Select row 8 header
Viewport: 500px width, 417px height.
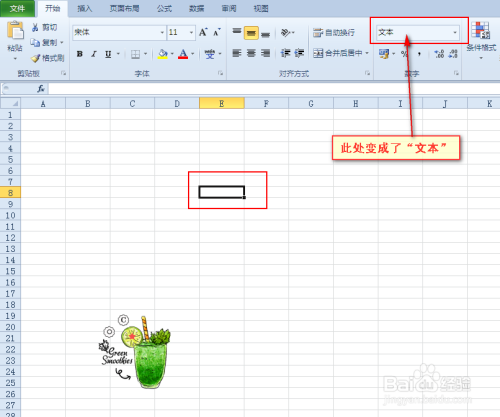[10, 193]
